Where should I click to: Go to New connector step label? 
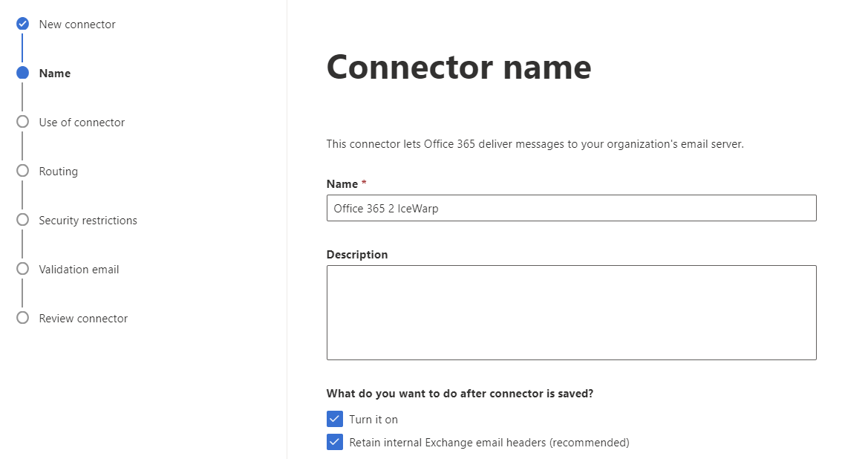(x=77, y=25)
